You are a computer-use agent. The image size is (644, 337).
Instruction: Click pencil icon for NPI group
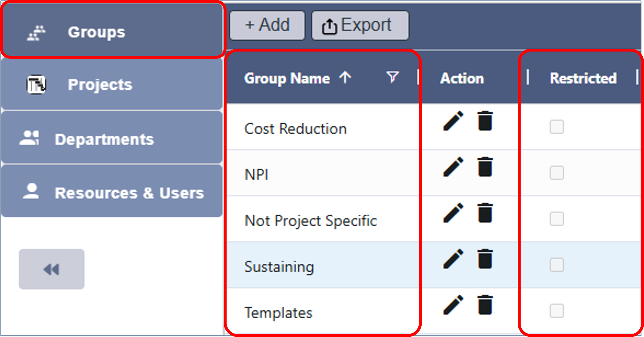tap(453, 167)
